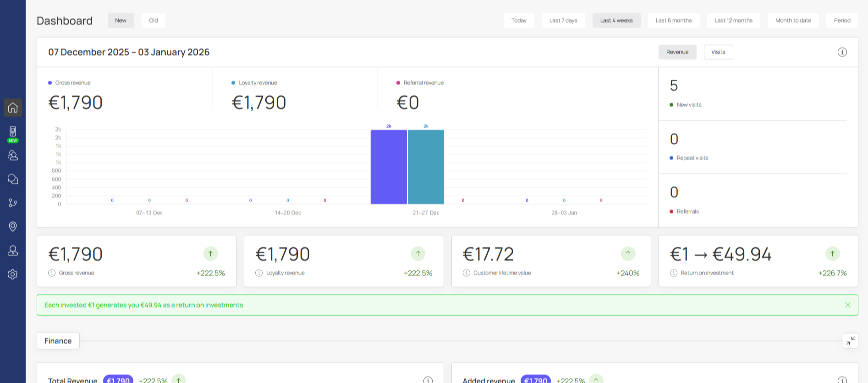Open the referral branch sidebar icon
Image resolution: width=868 pixels, height=383 pixels.
pos(13,203)
